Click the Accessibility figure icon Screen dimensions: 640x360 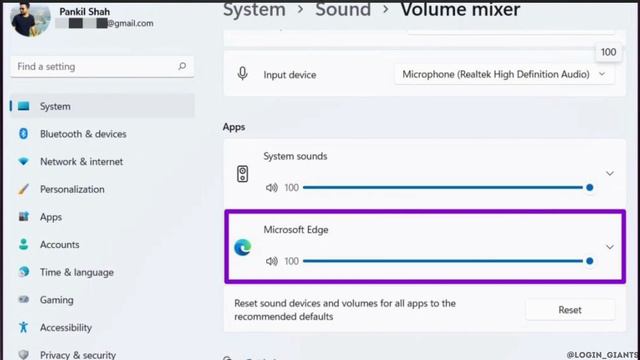click(x=24, y=327)
